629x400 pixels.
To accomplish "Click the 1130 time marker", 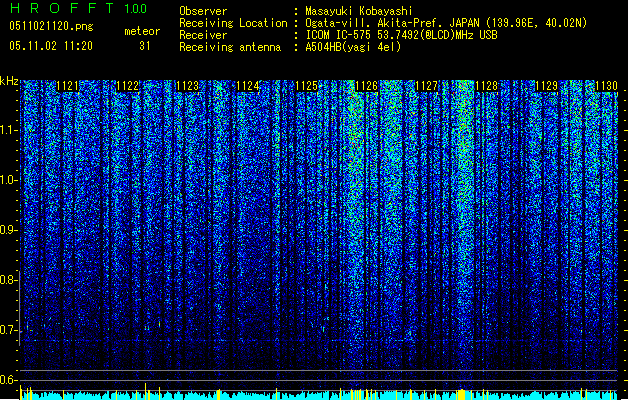I will click(606, 86).
